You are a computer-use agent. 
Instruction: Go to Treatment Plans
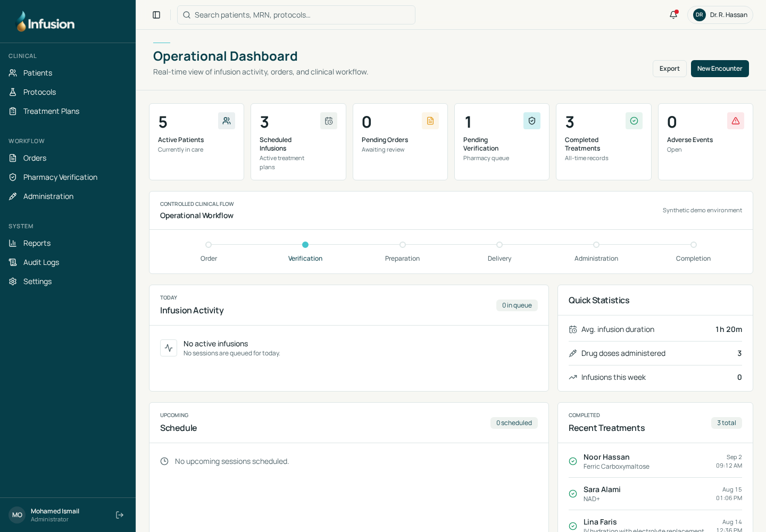pos(68,111)
